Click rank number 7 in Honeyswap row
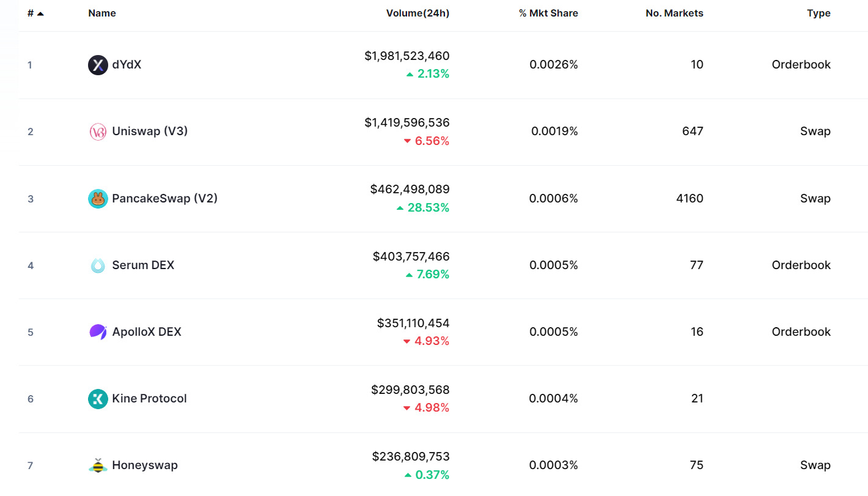The width and height of the screenshot is (868, 496). [30, 465]
